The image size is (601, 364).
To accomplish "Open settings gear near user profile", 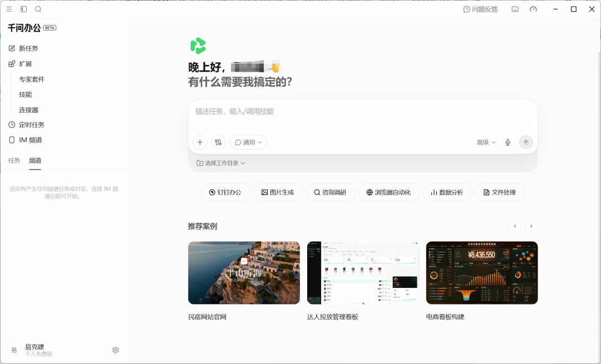I will tap(115, 350).
